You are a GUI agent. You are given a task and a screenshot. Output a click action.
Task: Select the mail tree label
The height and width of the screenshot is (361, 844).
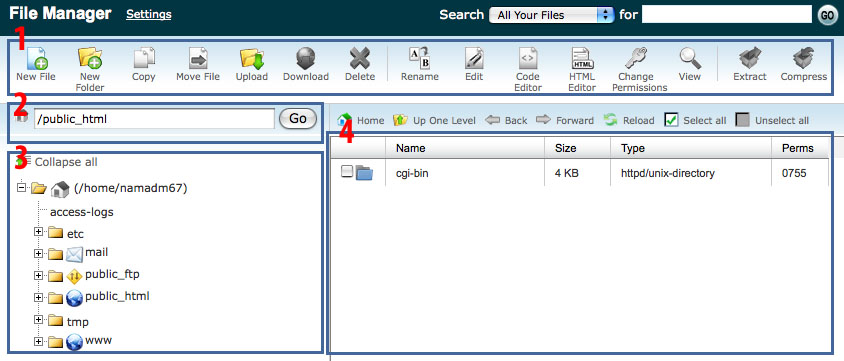[97, 252]
